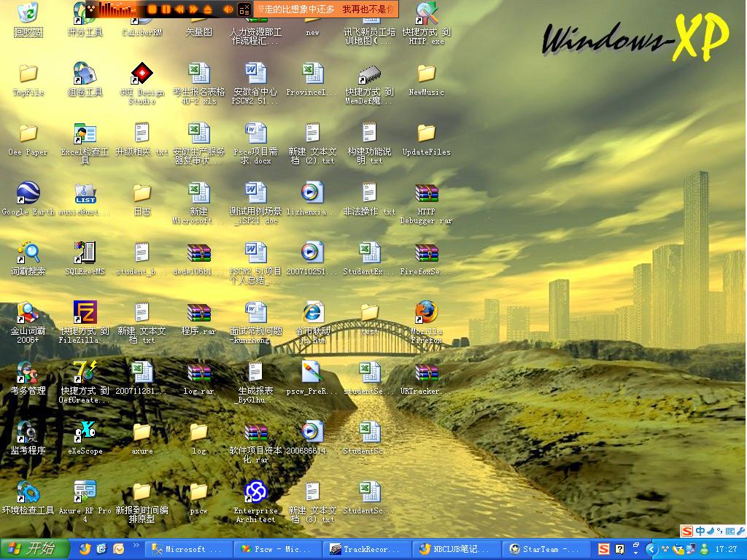Toggle the music player volume speaker
This screenshot has height=560, width=747.
[228, 9]
